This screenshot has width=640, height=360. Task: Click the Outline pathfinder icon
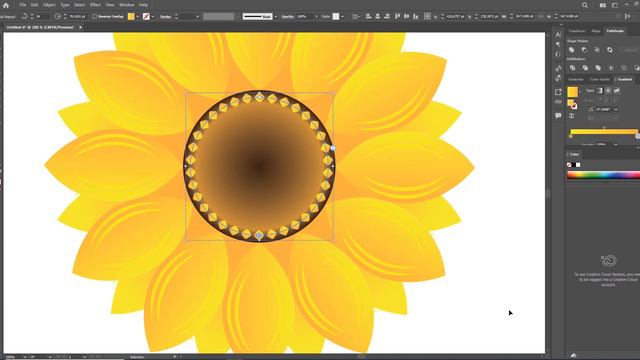624,68
